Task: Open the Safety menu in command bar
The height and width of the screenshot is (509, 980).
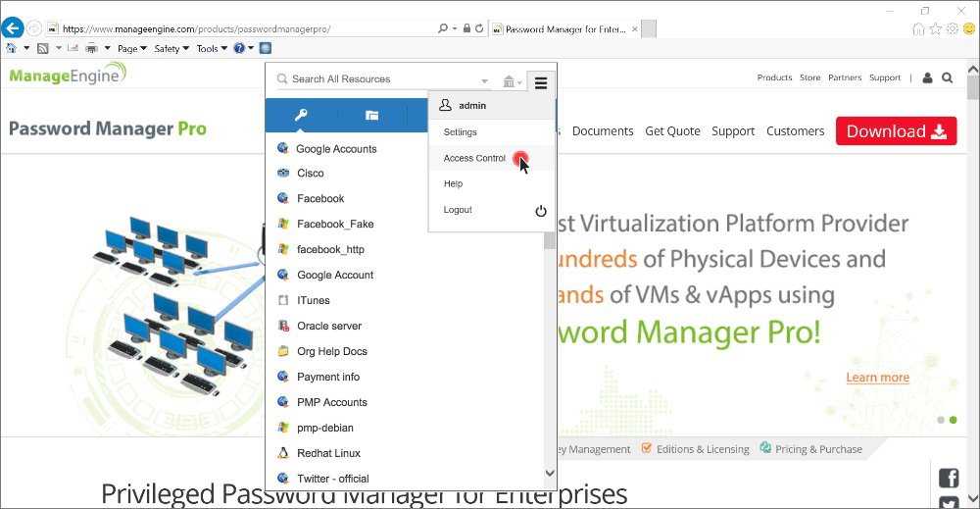Action: tap(171, 48)
